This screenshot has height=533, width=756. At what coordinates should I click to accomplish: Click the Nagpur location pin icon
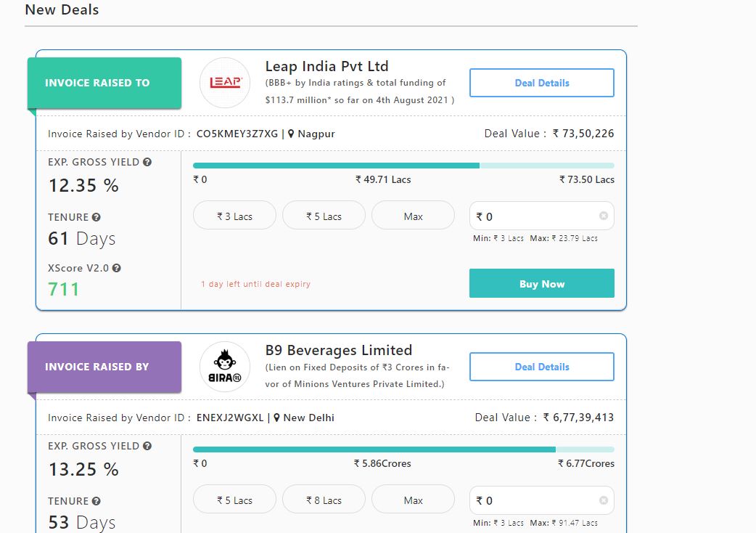tap(291, 134)
